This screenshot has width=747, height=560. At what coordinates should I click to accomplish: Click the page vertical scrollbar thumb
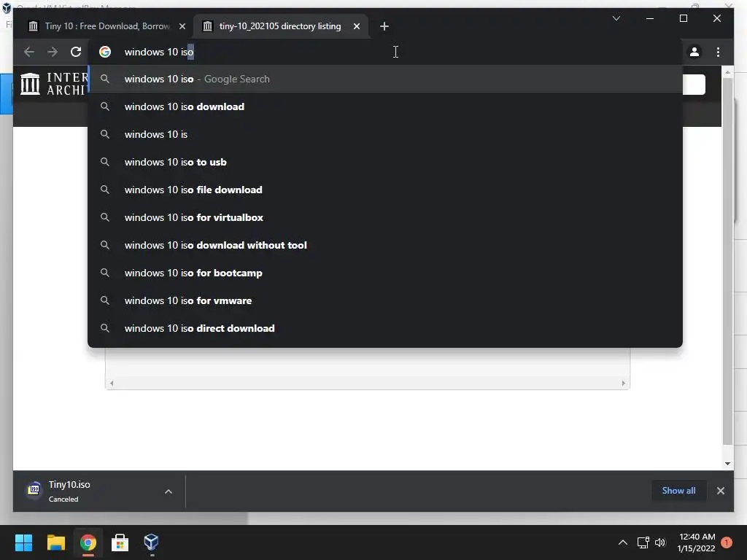pos(727,261)
